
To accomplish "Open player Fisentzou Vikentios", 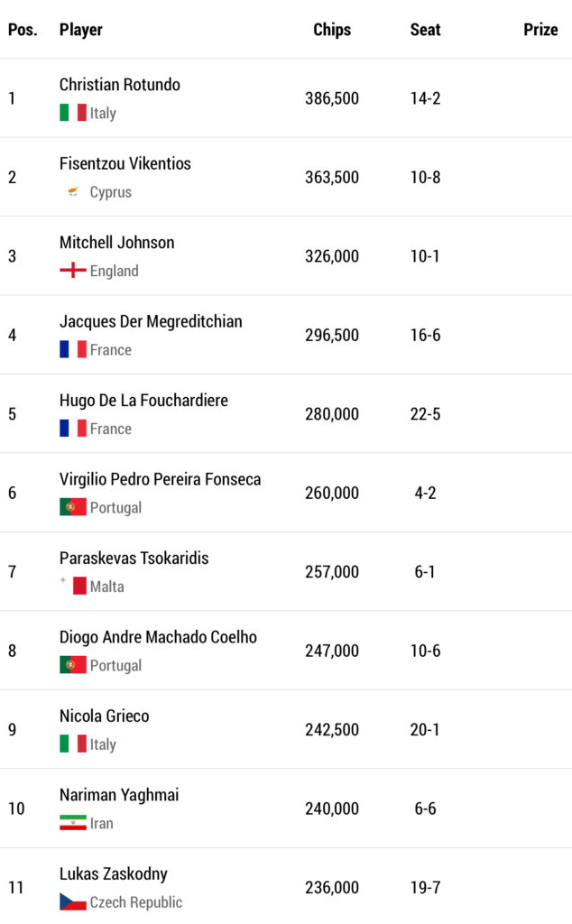I will click(x=125, y=163).
